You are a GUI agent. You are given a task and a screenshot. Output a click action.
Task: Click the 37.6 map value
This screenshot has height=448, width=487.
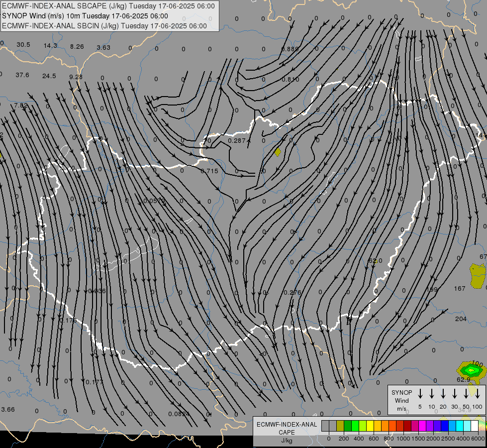tap(22, 75)
